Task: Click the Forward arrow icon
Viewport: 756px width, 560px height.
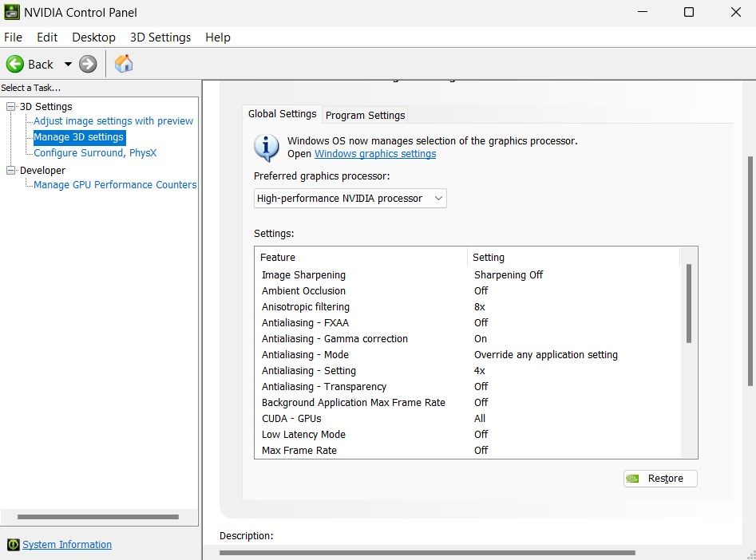Action: tap(88, 65)
